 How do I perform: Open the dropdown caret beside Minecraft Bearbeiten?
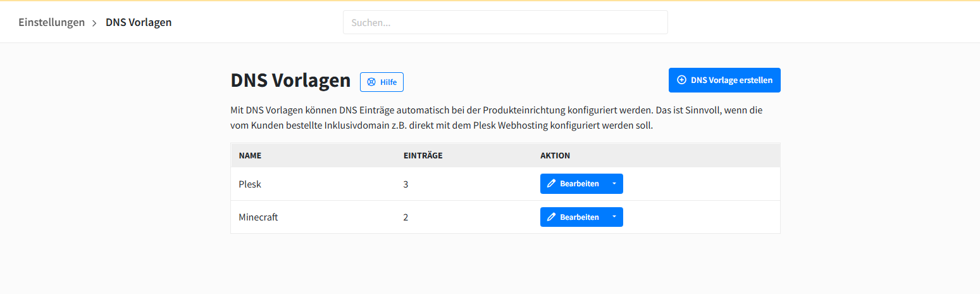pyautogui.click(x=614, y=217)
